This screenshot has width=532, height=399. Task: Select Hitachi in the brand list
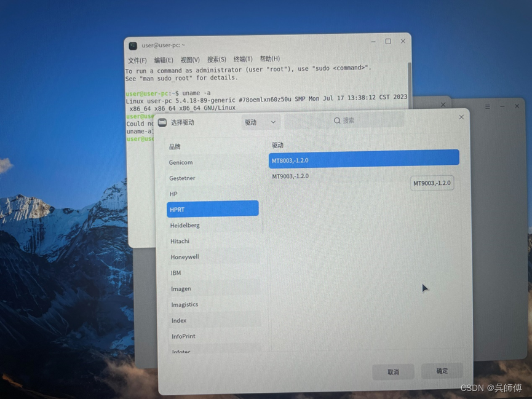[x=213, y=241]
